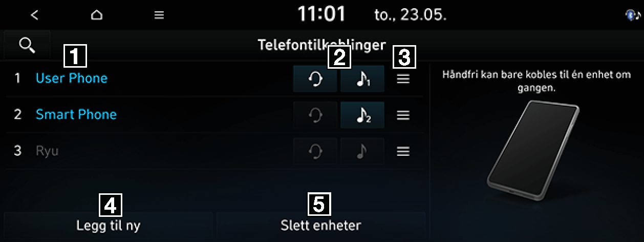The width and height of the screenshot is (644, 242).
Task: Go back with the left arrow icon
Action: pos(34,15)
